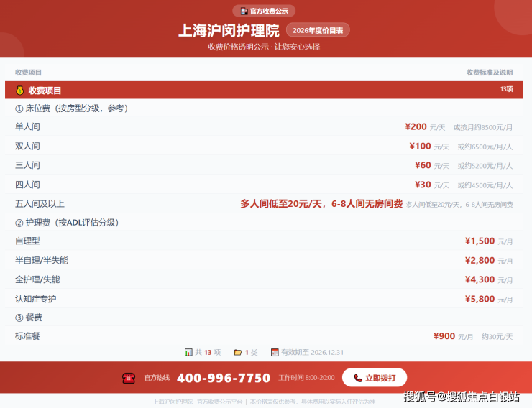The image size is (532, 408).
Task: Click the 13项 count in header
Action: tap(507, 89)
